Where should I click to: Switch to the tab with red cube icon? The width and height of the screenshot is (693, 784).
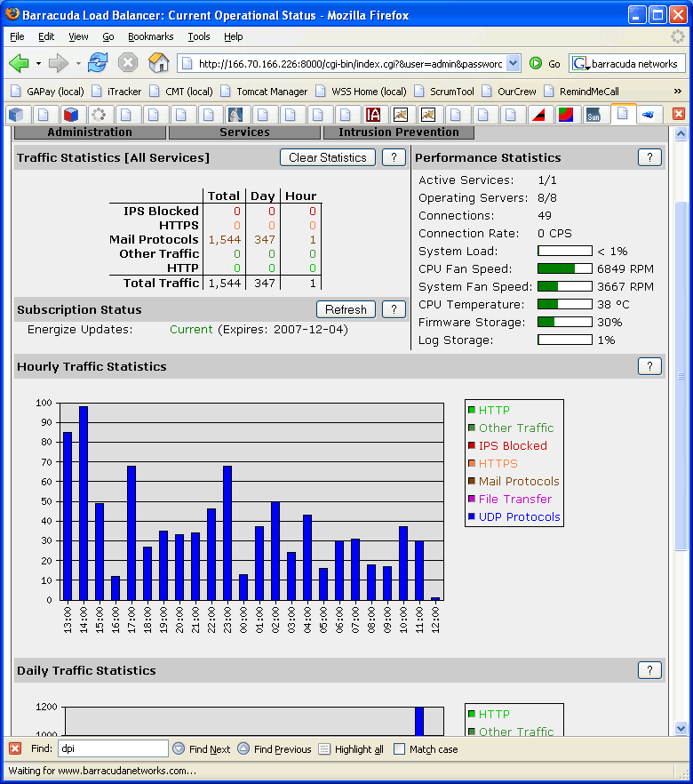point(71,115)
